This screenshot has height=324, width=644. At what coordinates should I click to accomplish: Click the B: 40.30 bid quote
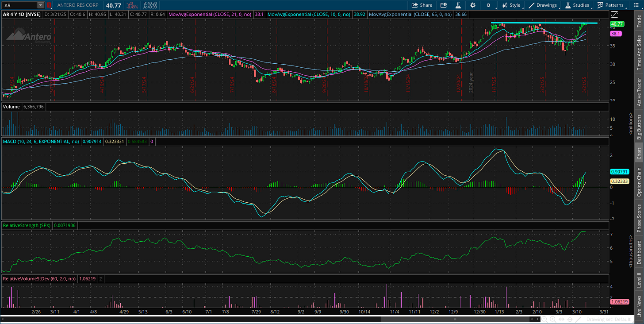point(150,3)
